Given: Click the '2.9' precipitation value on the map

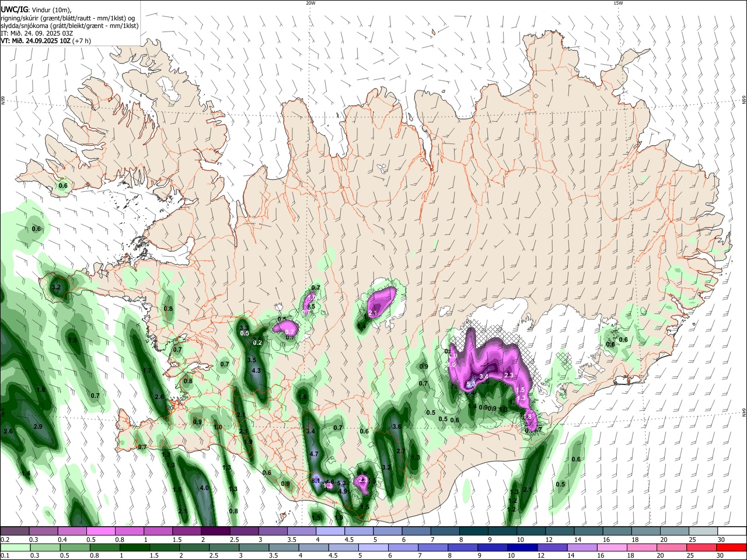Looking at the screenshot, I should [x=38, y=426].
